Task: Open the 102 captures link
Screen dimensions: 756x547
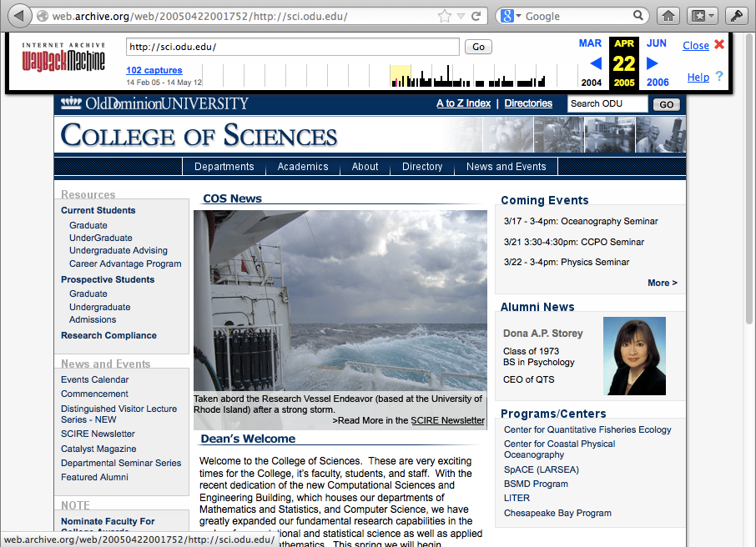Action: click(x=154, y=70)
